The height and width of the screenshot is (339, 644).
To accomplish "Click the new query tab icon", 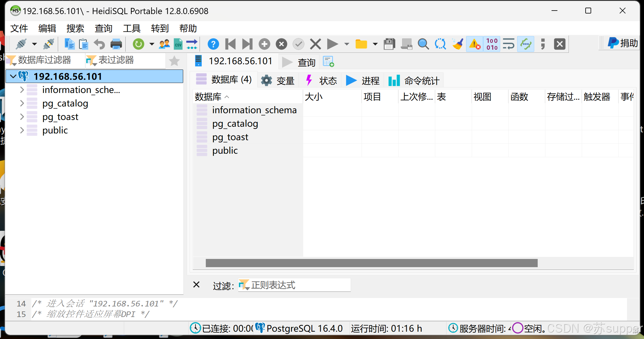I will coord(328,62).
